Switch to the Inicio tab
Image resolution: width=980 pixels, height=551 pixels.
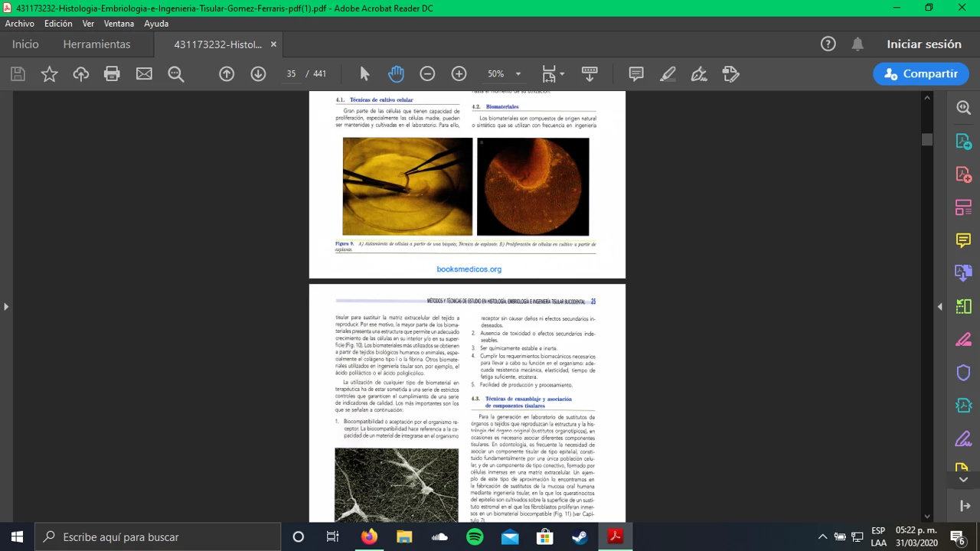[x=25, y=44]
